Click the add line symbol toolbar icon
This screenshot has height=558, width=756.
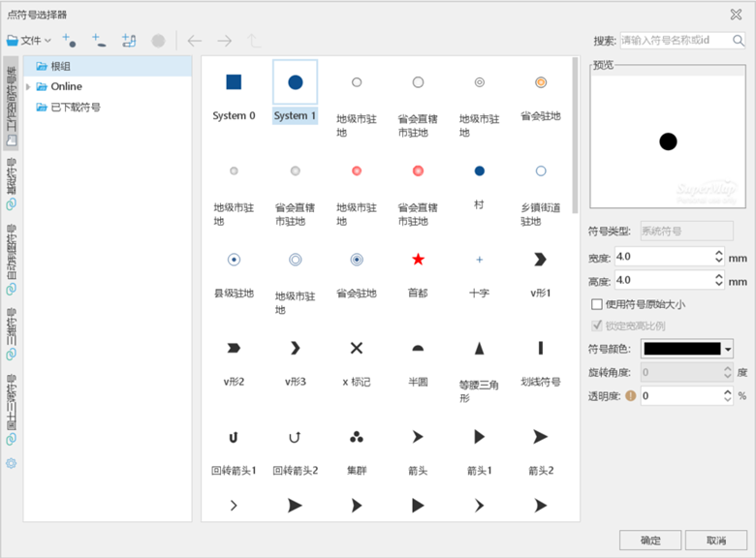[98, 40]
